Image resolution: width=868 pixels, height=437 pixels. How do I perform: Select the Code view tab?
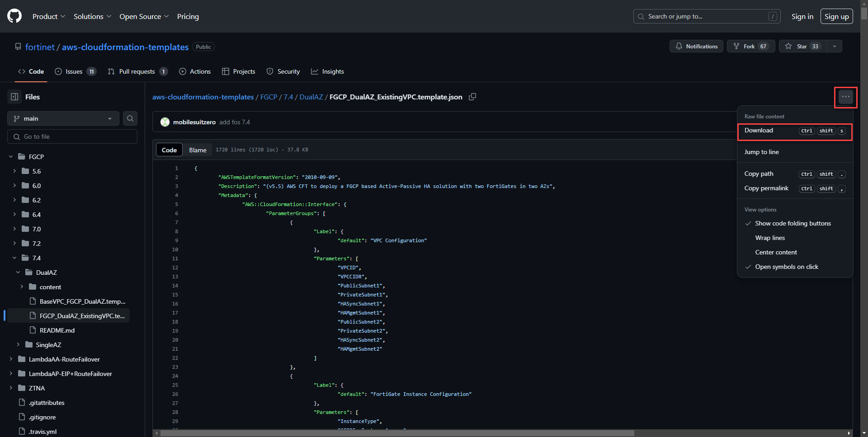pos(169,150)
